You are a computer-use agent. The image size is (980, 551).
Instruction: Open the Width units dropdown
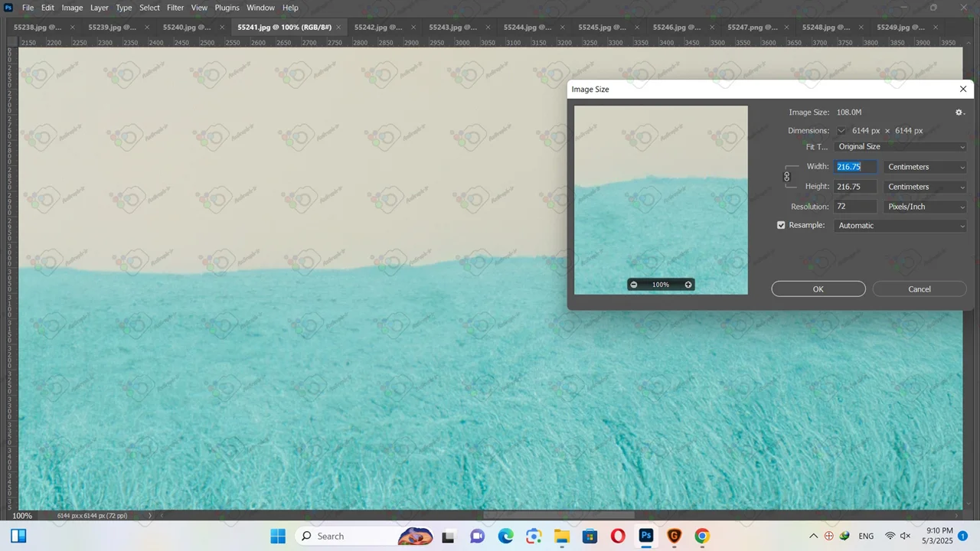coord(926,167)
